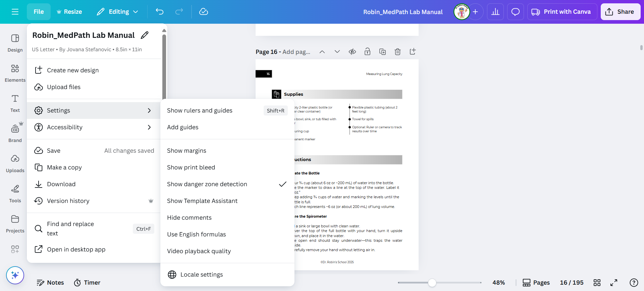Viewport: 644px width, 291px height.
Task: Select Download from File menu
Action: (94, 184)
